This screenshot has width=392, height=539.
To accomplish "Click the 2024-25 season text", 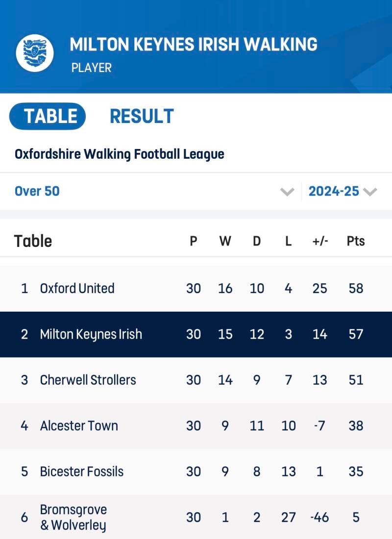I will pos(334,191).
